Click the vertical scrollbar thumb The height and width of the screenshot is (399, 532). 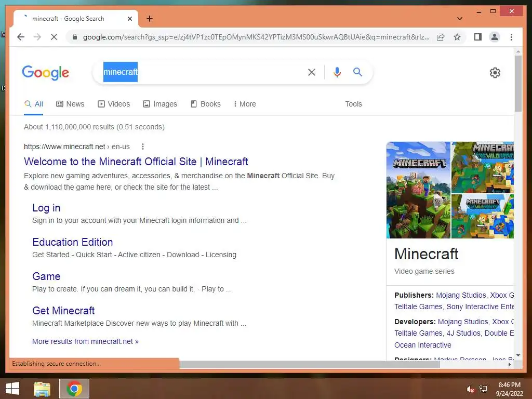coord(518,84)
